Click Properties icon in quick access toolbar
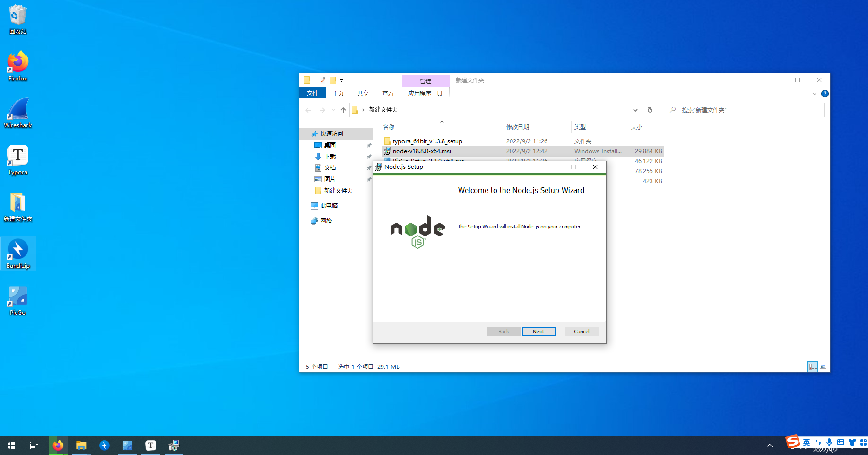 322,80
